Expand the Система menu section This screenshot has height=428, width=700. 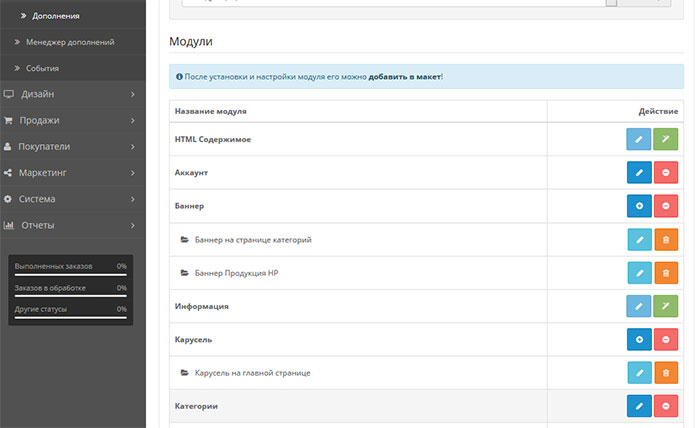(x=72, y=198)
